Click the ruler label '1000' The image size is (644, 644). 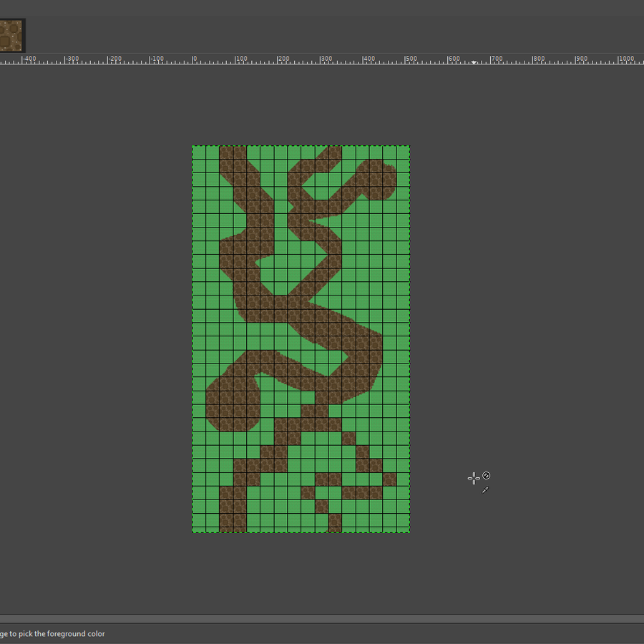pyautogui.click(x=627, y=59)
